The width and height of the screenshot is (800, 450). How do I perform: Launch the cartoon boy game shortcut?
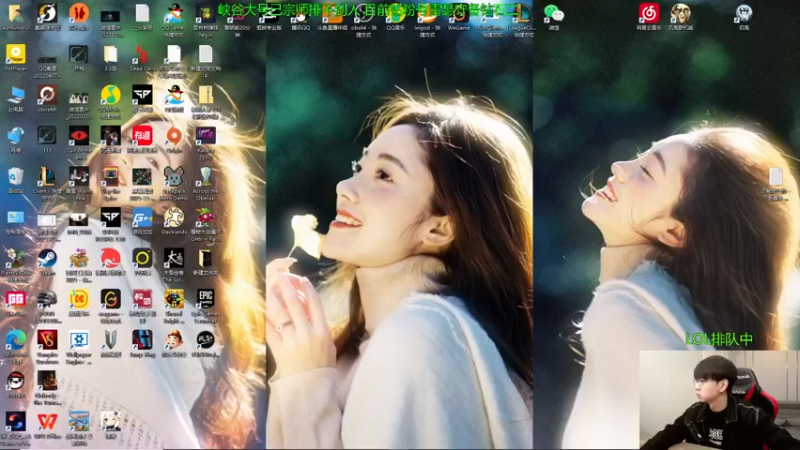click(174, 340)
